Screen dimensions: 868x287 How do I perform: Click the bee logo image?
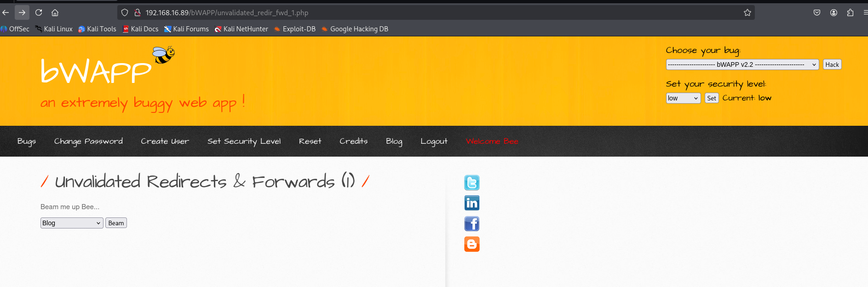[164, 55]
